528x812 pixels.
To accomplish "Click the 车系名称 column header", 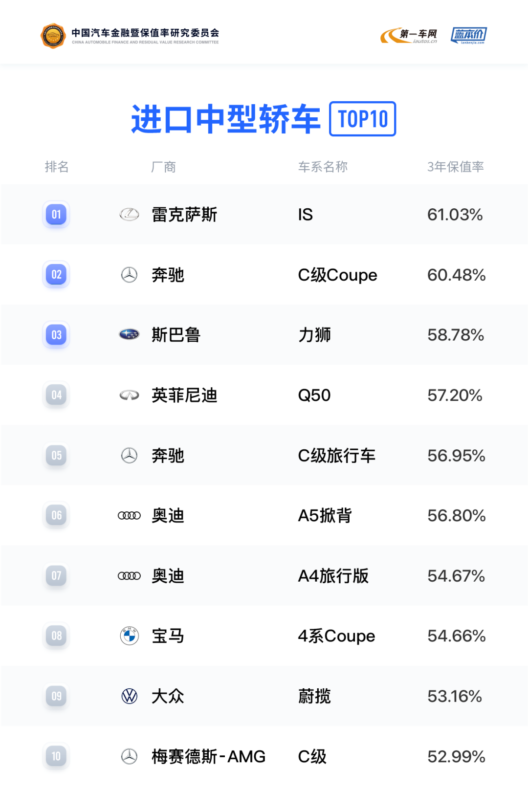I will pos(323,167).
